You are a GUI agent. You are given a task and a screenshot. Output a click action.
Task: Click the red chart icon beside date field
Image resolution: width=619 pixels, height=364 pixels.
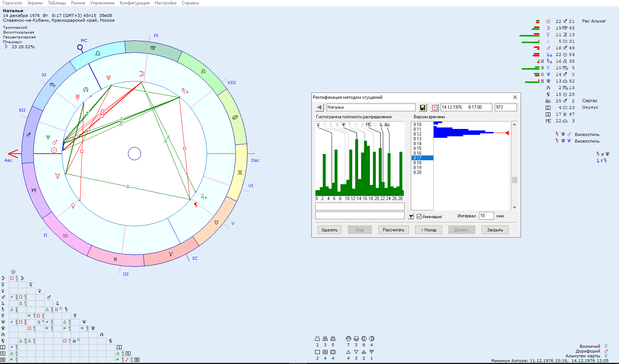click(435, 108)
